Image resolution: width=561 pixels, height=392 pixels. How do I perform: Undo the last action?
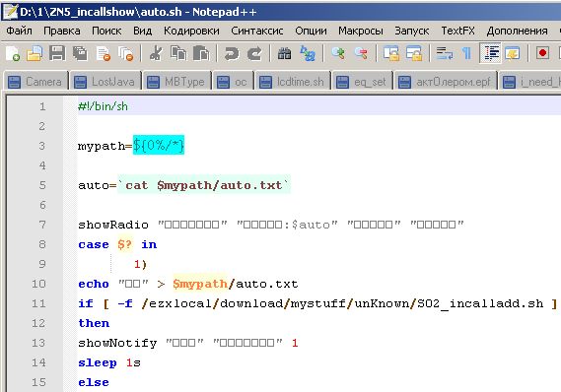point(232,53)
